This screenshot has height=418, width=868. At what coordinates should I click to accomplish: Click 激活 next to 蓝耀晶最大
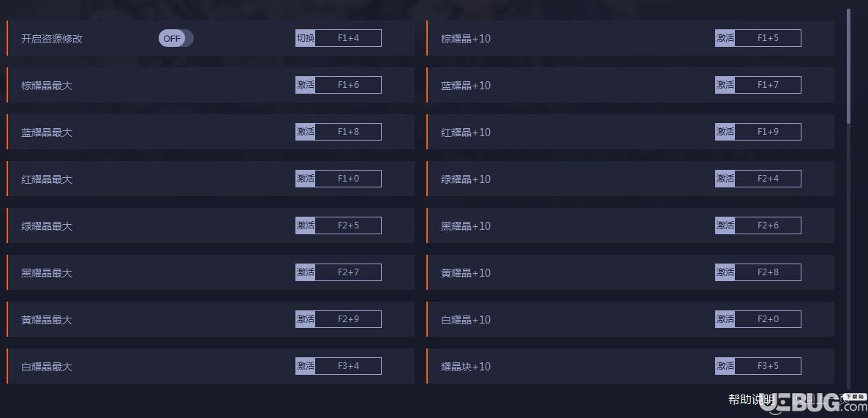(305, 132)
